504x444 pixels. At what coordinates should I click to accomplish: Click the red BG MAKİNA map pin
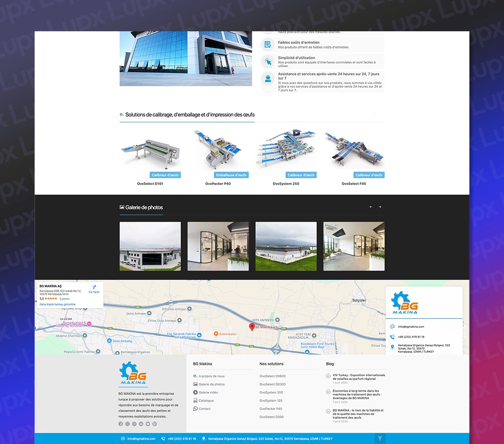[x=252, y=327]
